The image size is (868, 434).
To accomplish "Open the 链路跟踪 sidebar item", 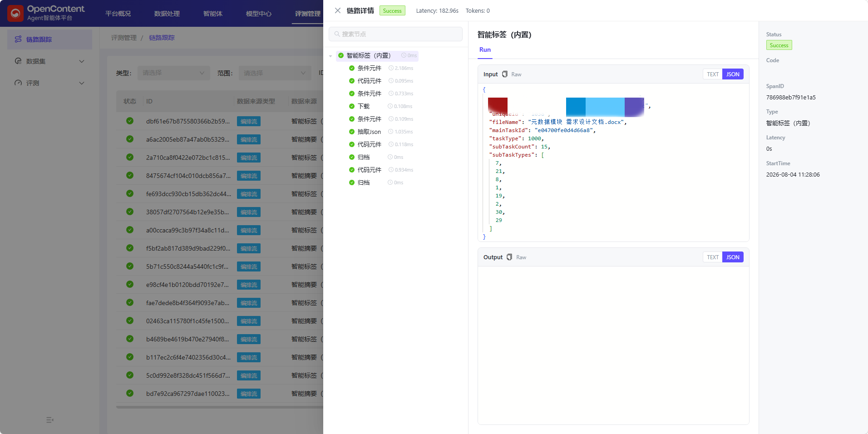I will 49,39.
